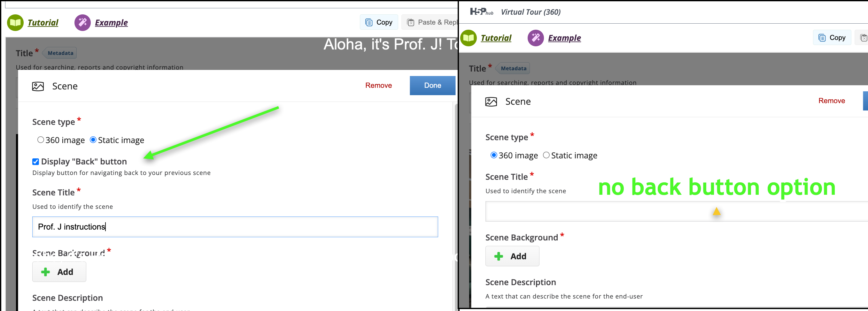
Task: Click the purple Example wand icon in left window
Action: (x=82, y=23)
